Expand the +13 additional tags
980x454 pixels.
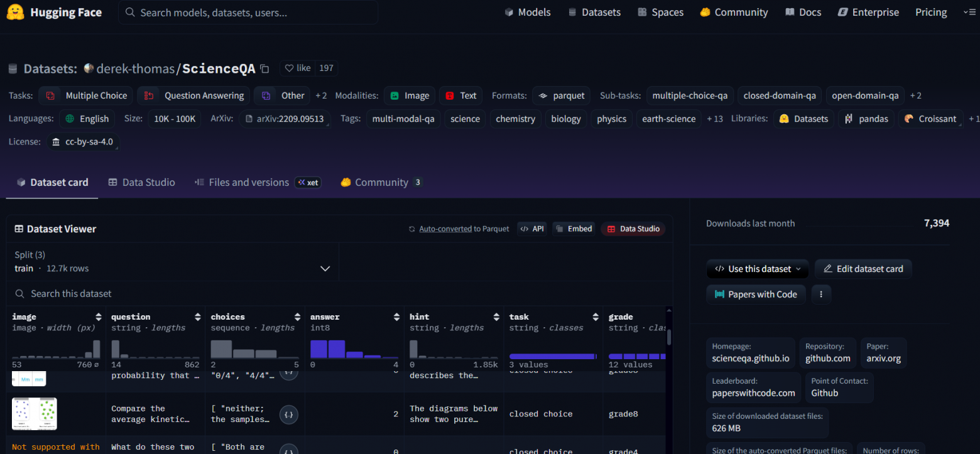[715, 119]
